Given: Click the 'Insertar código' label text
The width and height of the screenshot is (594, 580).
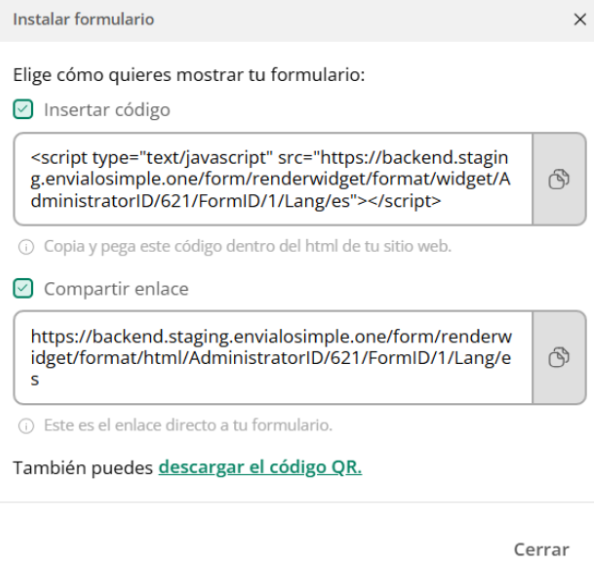Looking at the screenshot, I should pos(107,110).
